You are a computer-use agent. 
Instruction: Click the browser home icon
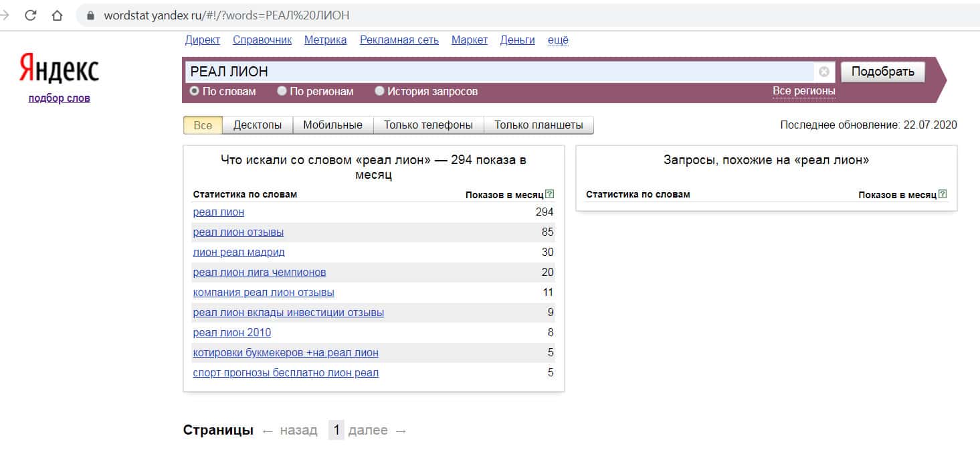coord(58,15)
